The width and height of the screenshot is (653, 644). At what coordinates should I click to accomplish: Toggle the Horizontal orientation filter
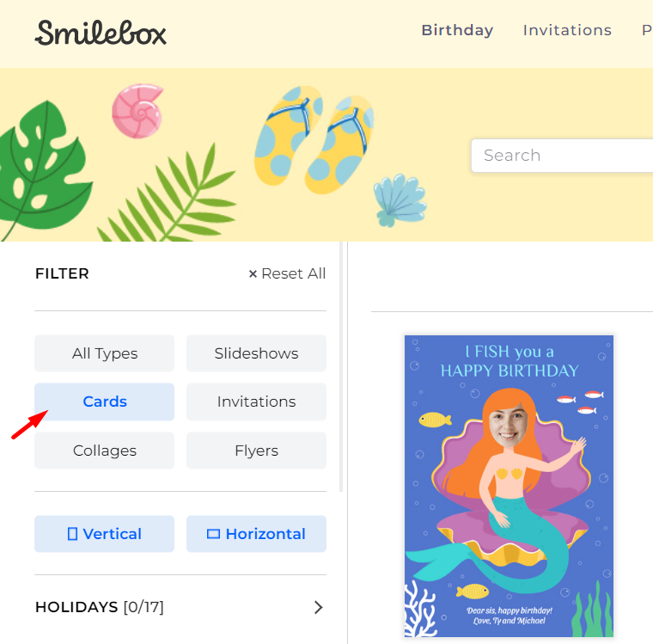[x=257, y=534]
